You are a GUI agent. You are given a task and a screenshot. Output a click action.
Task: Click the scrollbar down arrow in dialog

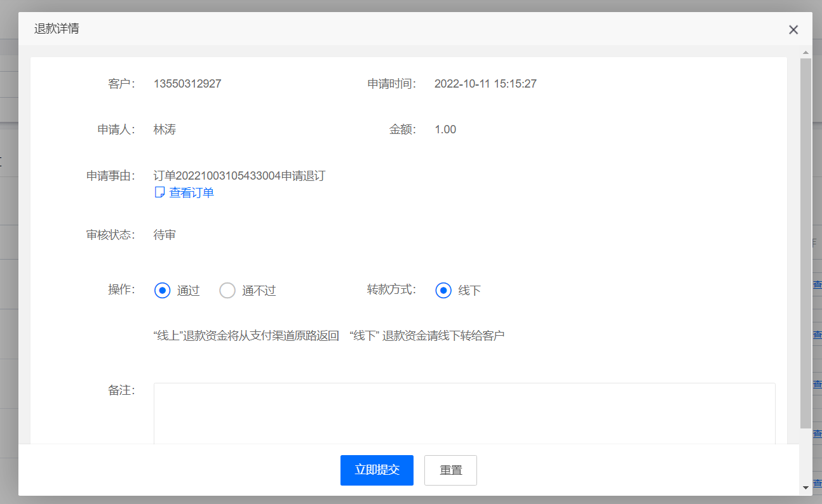click(805, 487)
